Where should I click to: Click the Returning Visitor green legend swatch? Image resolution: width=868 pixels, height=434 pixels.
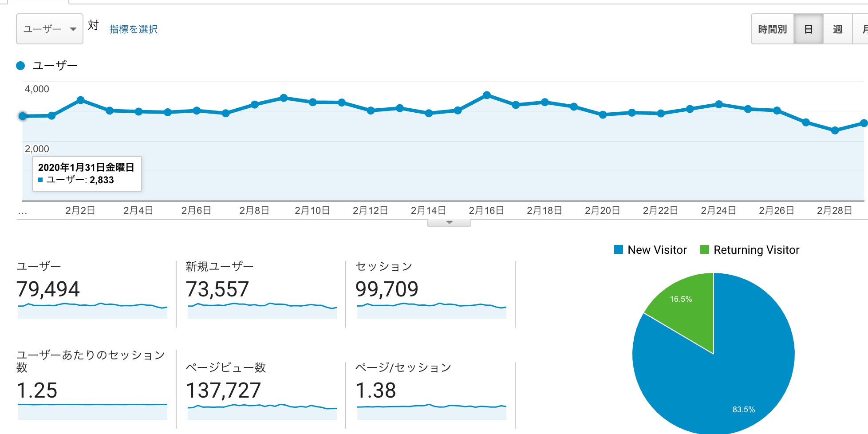click(x=704, y=250)
